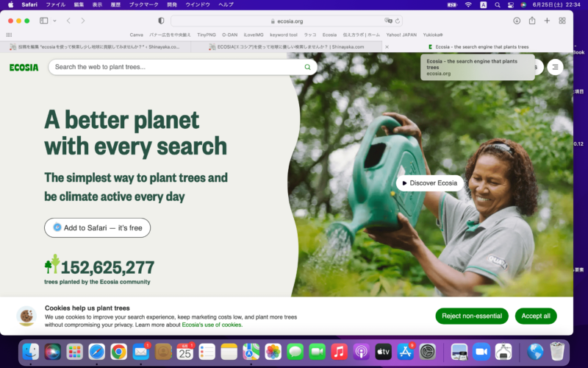Open the Trash in the Dock

tap(557, 352)
